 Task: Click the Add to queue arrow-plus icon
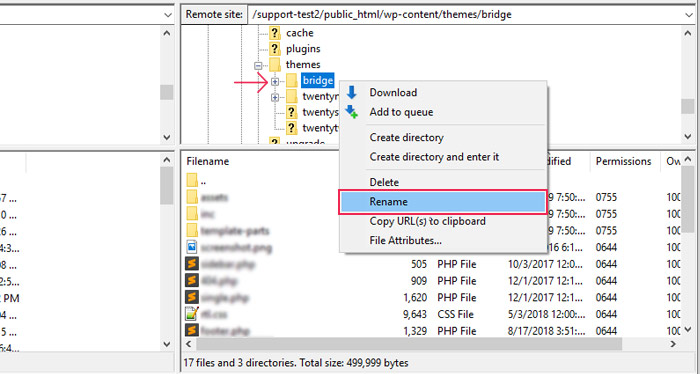tap(352, 112)
